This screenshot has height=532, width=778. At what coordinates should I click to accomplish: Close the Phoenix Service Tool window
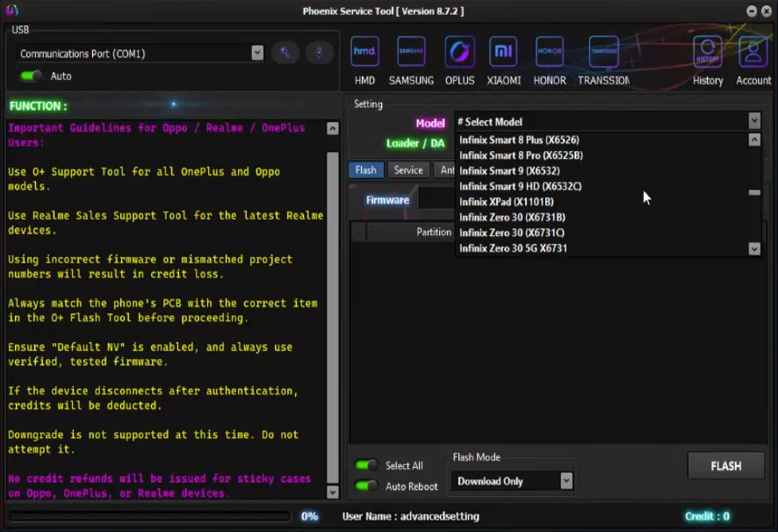point(767,11)
